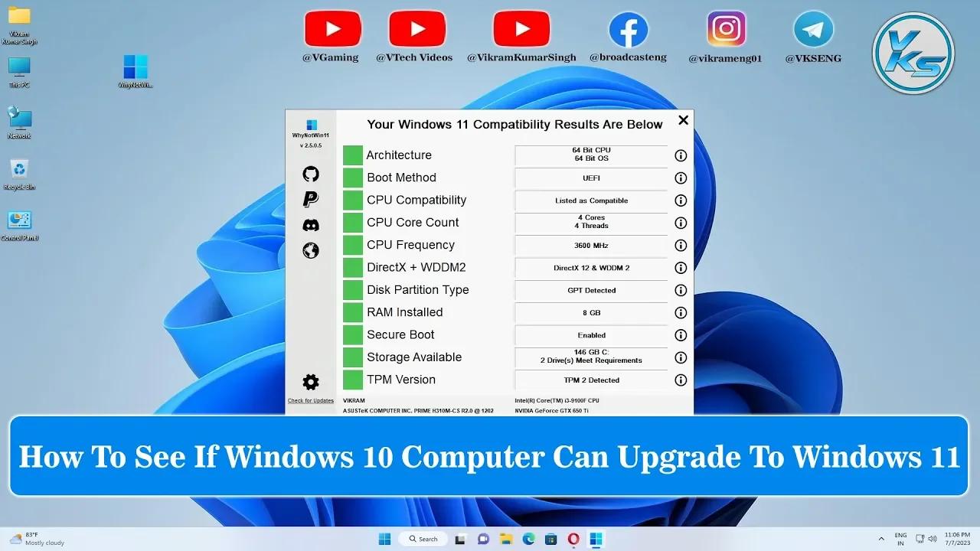This screenshot has height=551, width=980.
Task: Show info for the TPM Version result
Action: pos(681,380)
